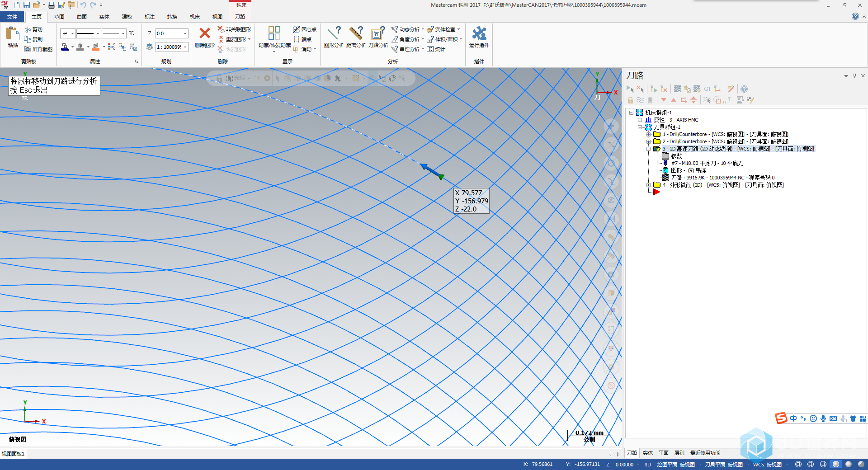Expand the 属性 - 3 - AXIS HMC node

[x=640, y=120]
